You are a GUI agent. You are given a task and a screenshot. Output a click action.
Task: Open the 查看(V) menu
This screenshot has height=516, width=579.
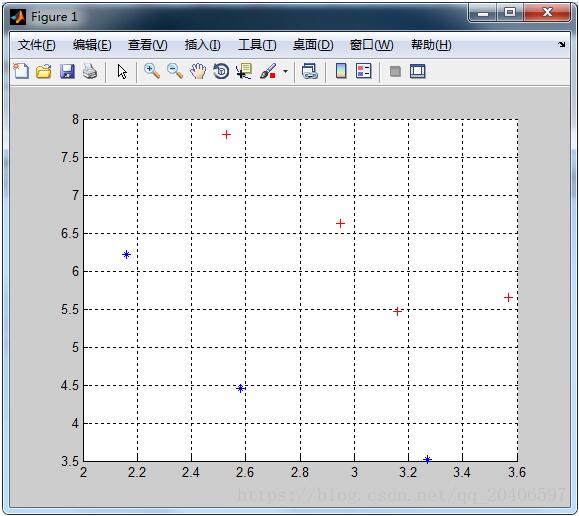147,45
